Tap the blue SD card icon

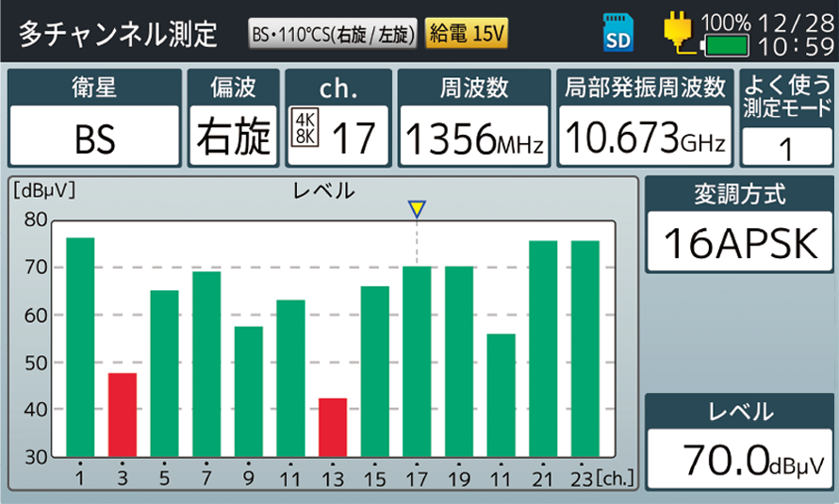(617, 35)
